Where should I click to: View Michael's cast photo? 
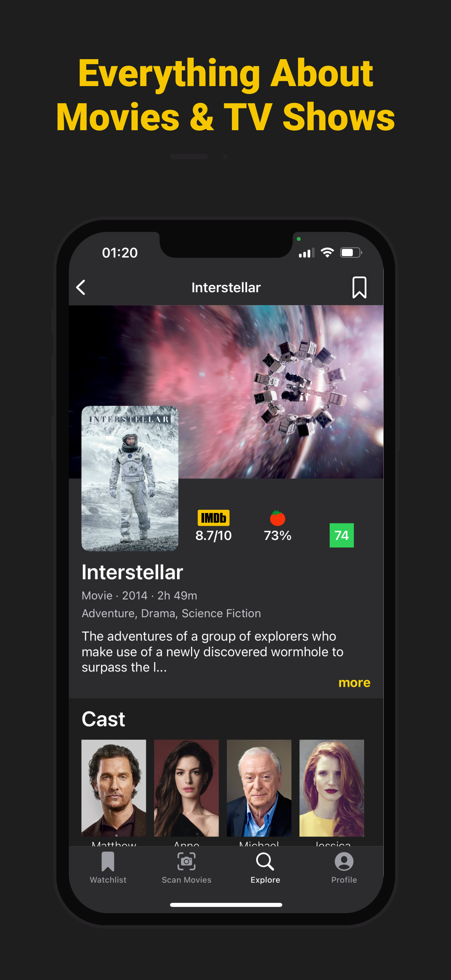pyautogui.click(x=259, y=788)
